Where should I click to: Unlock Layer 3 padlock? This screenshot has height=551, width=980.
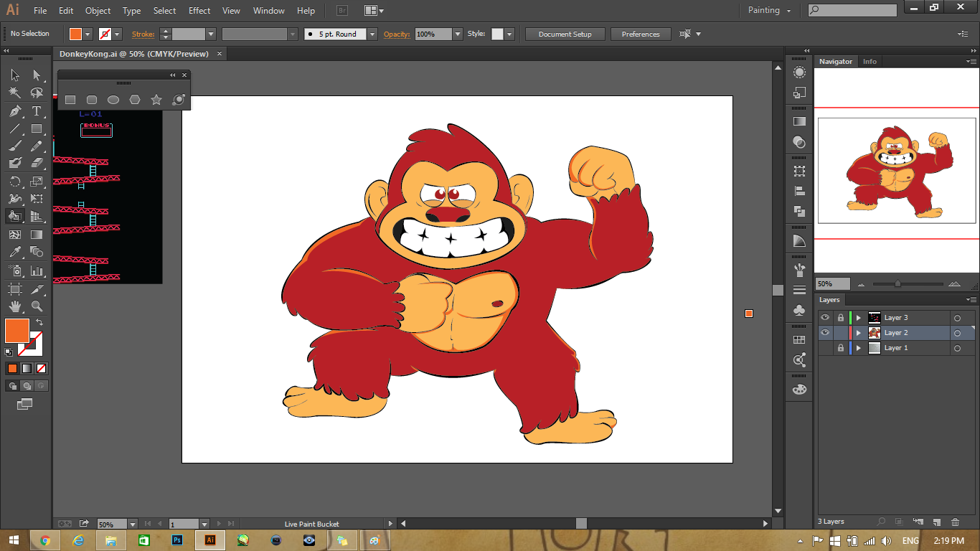click(840, 317)
